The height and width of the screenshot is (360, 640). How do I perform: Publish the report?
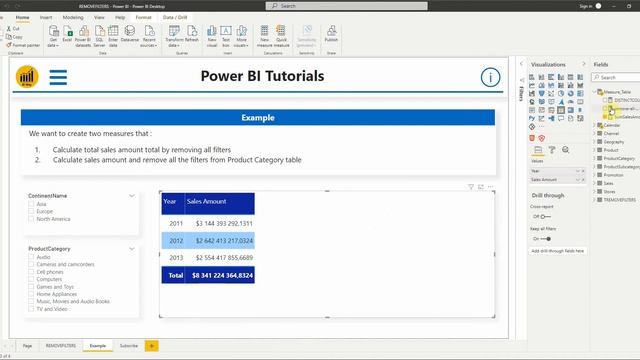[x=331, y=34]
